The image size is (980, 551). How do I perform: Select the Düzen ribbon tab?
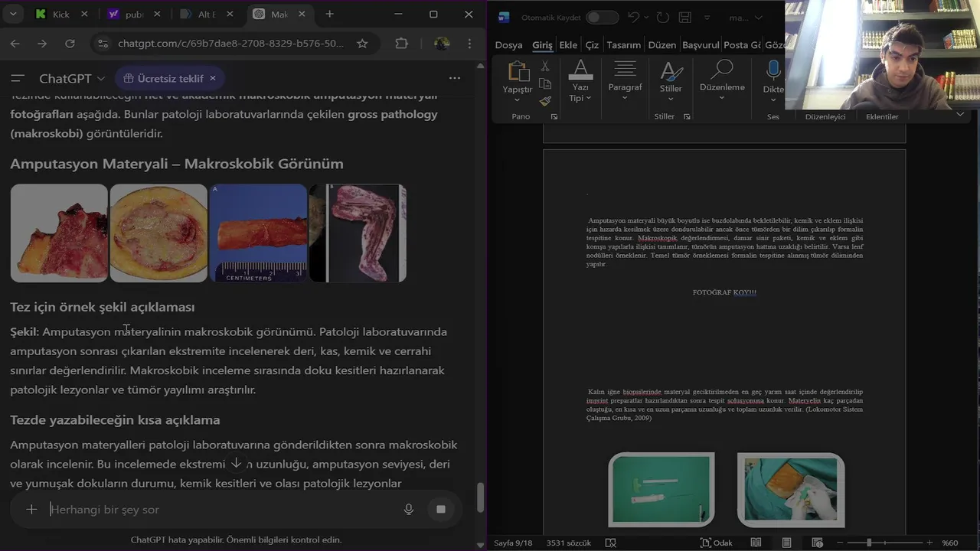662,45
